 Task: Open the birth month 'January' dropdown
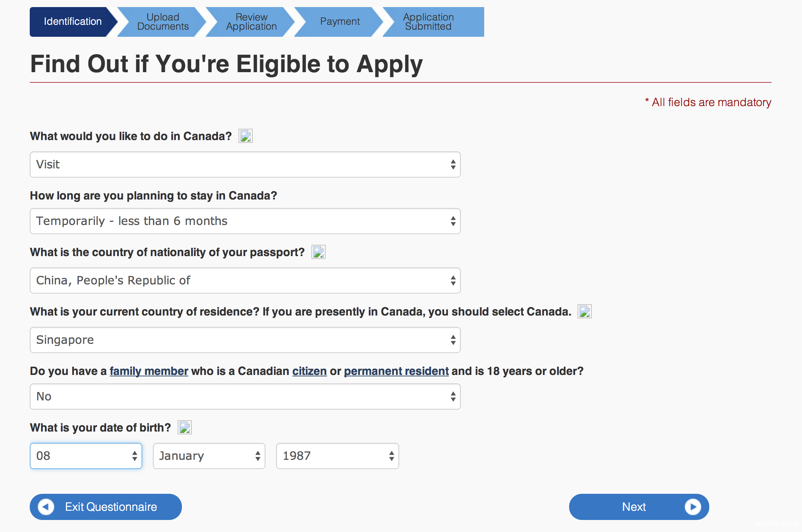[x=209, y=456]
